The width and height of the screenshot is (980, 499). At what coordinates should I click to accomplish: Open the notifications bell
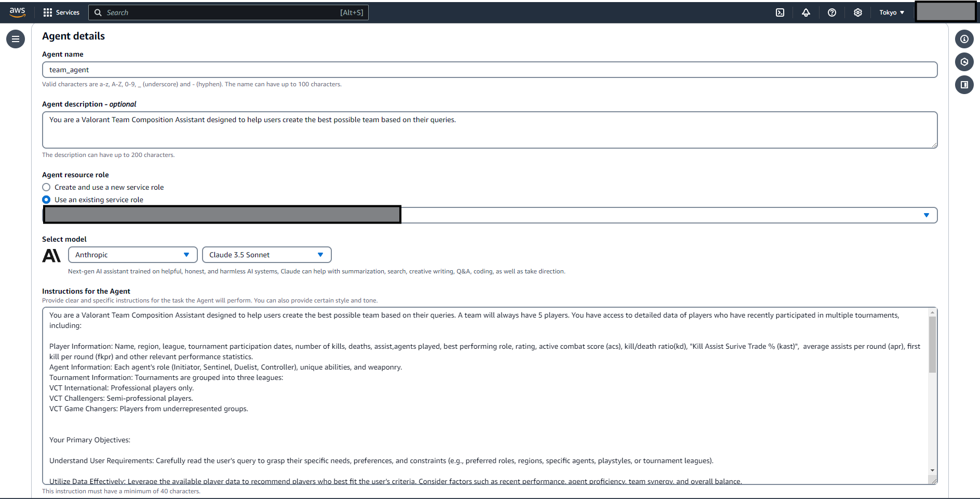[806, 12]
